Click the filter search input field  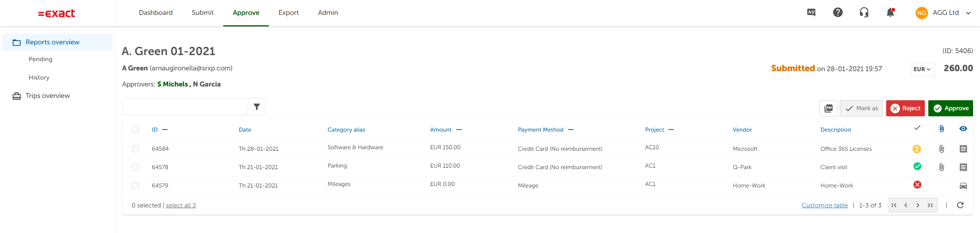pyautogui.click(x=185, y=107)
